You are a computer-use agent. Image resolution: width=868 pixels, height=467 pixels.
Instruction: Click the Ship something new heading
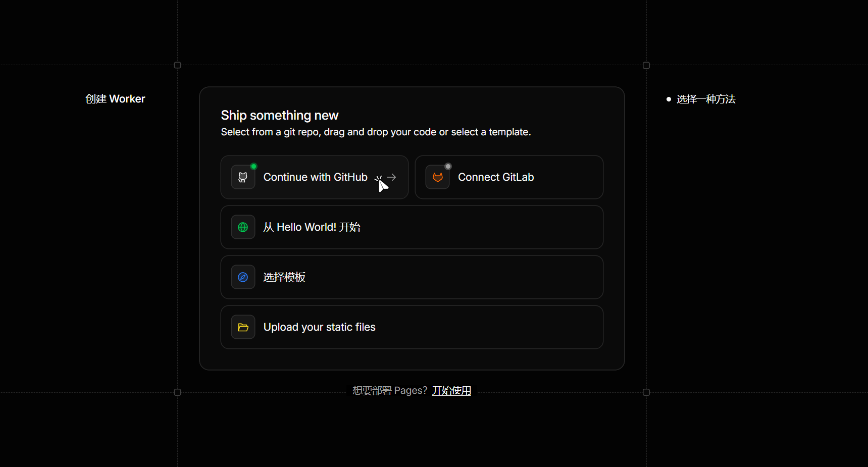pyautogui.click(x=280, y=116)
